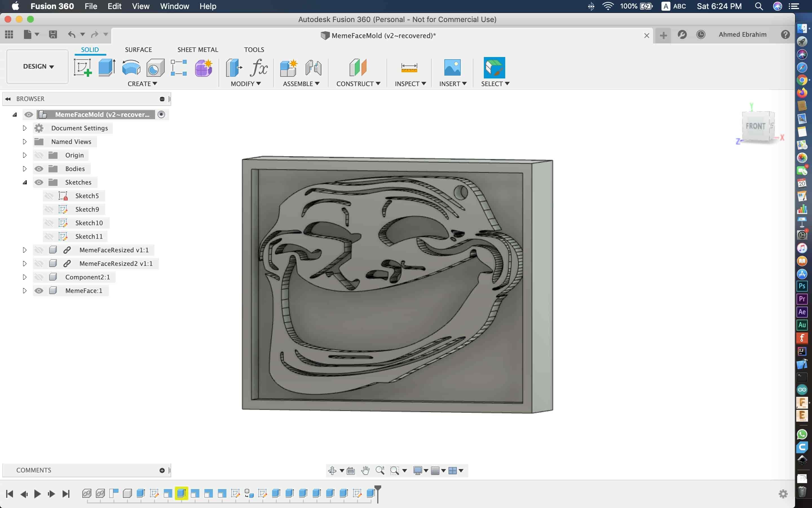Open the Data Panel grid icon
Screen dimensions: 812x508
pos(9,34)
